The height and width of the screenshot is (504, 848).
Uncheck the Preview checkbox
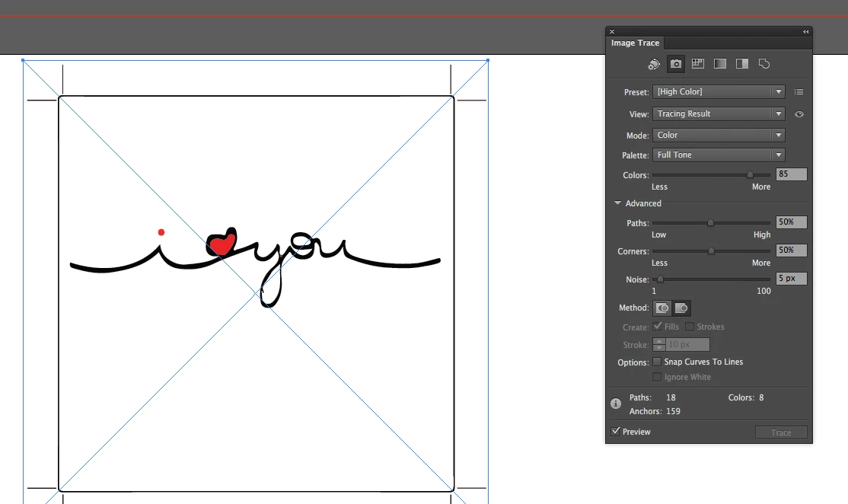click(x=616, y=432)
